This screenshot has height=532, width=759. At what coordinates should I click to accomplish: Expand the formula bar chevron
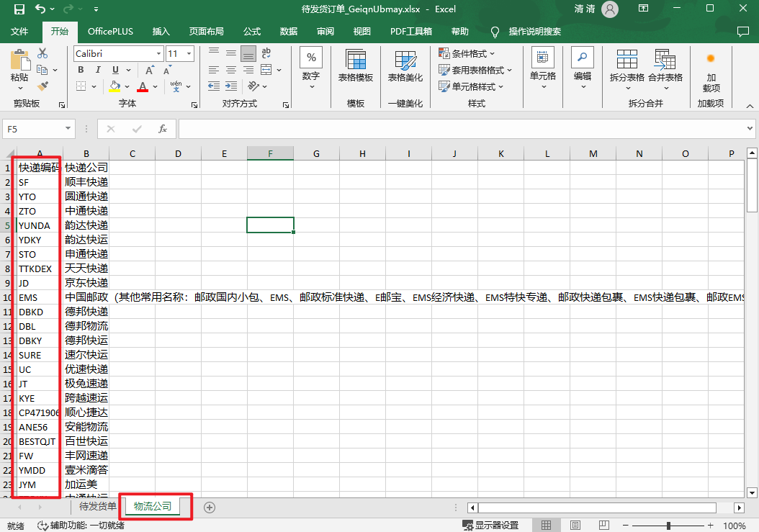click(x=750, y=129)
